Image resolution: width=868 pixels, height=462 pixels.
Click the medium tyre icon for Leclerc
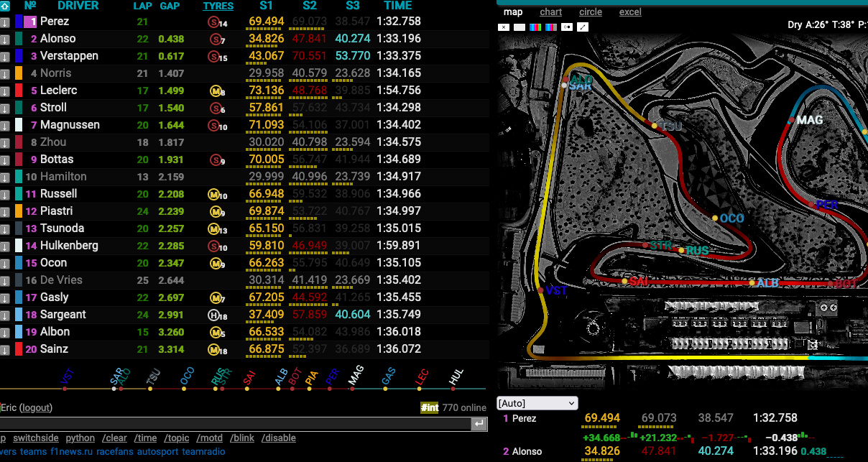pos(214,91)
